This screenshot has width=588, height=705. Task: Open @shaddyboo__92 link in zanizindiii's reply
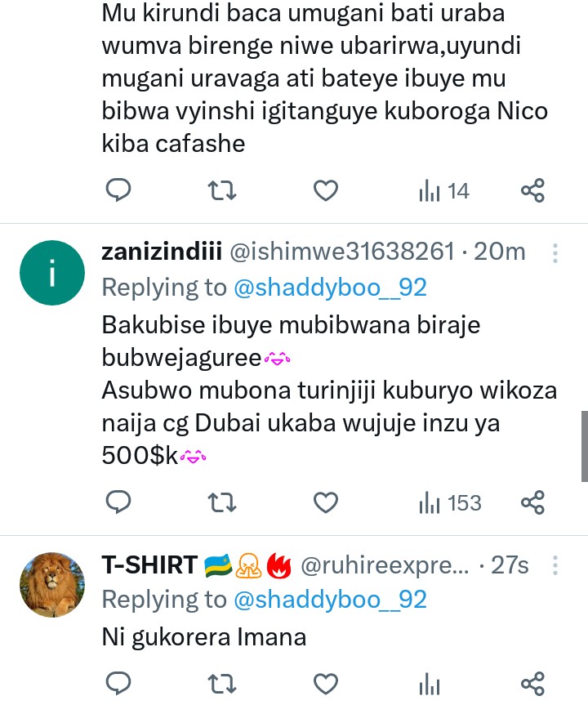click(x=330, y=288)
